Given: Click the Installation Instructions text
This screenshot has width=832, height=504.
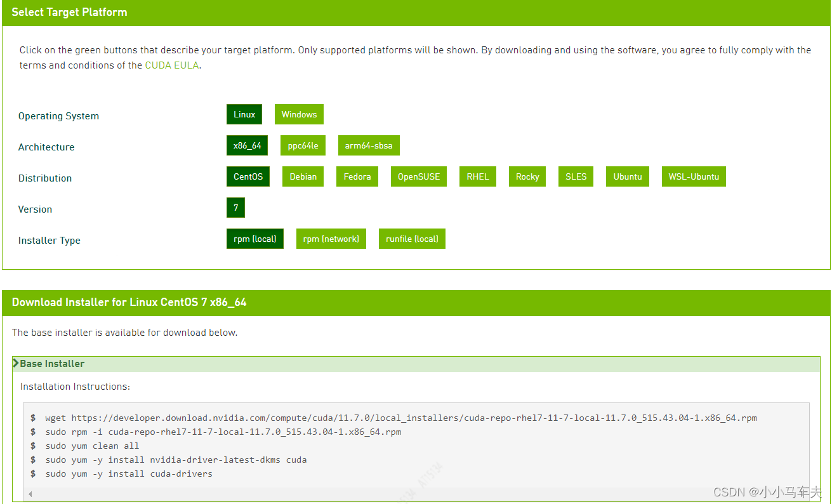Looking at the screenshot, I should pos(75,387).
